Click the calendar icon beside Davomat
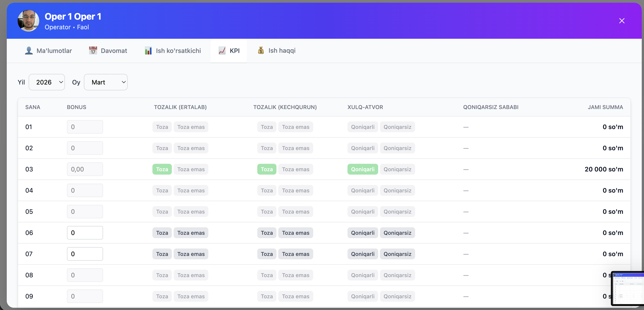 point(93,51)
